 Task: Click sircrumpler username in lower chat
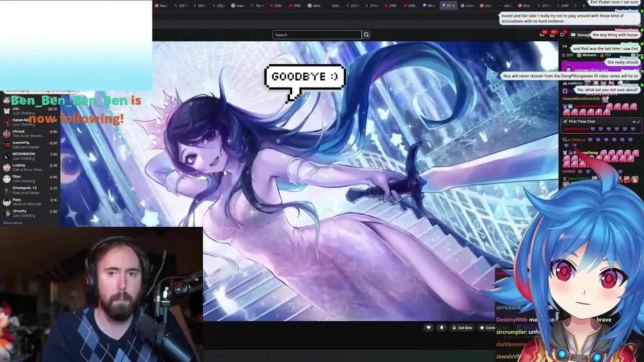[511, 332]
